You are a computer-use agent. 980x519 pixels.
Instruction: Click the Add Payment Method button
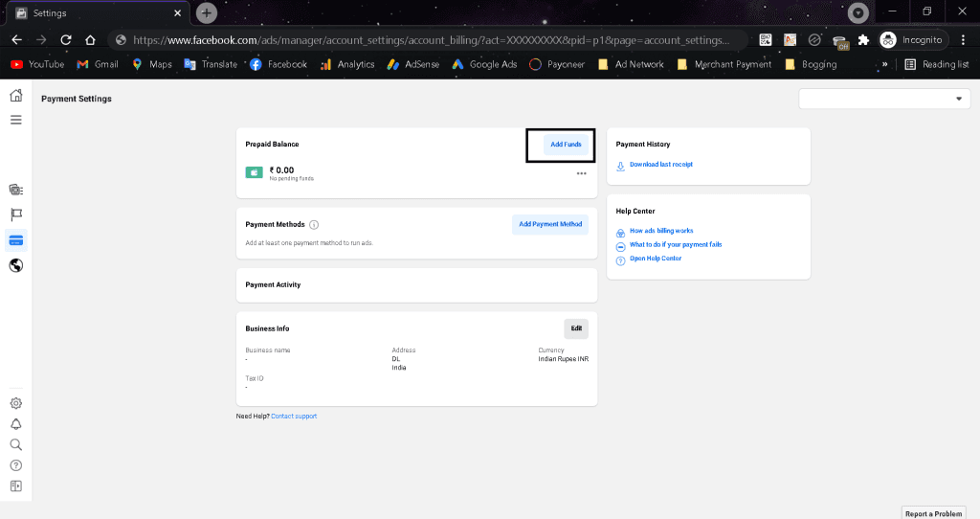pos(550,224)
